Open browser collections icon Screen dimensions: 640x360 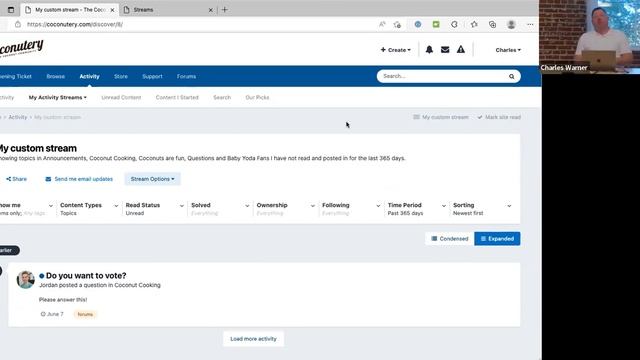(x=493, y=24)
